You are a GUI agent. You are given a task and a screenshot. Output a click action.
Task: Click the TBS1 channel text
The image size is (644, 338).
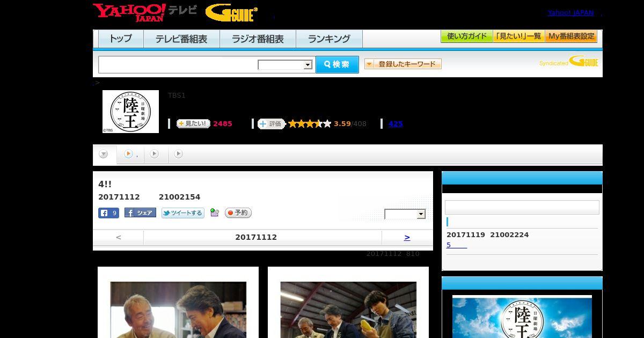(x=177, y=95)
